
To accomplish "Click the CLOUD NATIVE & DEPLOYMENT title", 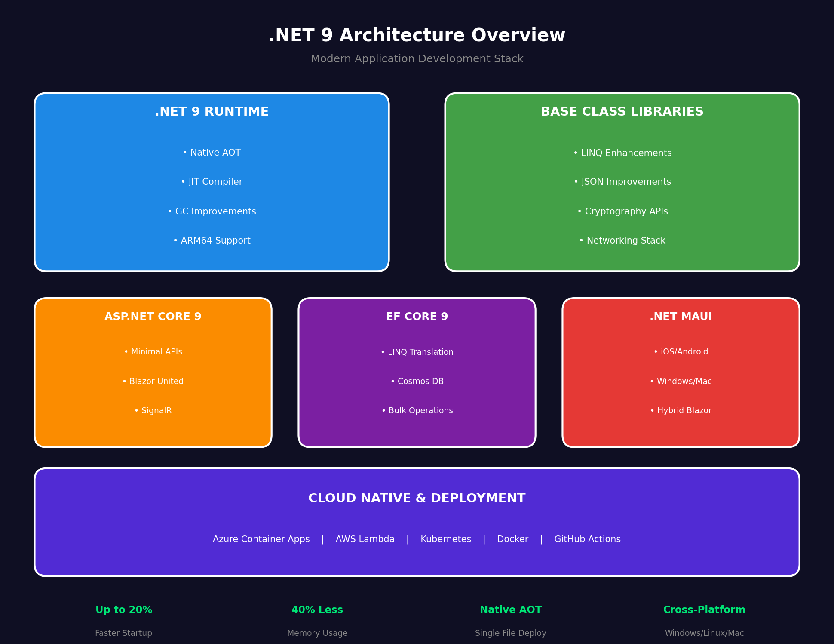I will coord(417,498).
